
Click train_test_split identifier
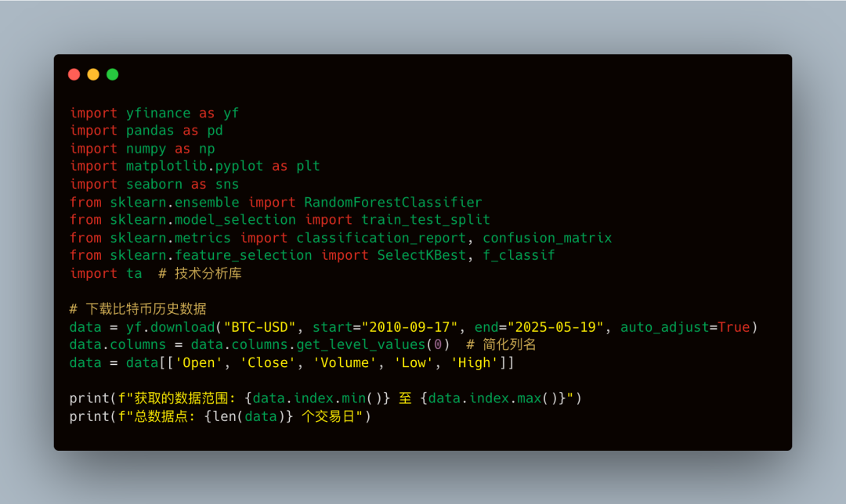point(425,220)
